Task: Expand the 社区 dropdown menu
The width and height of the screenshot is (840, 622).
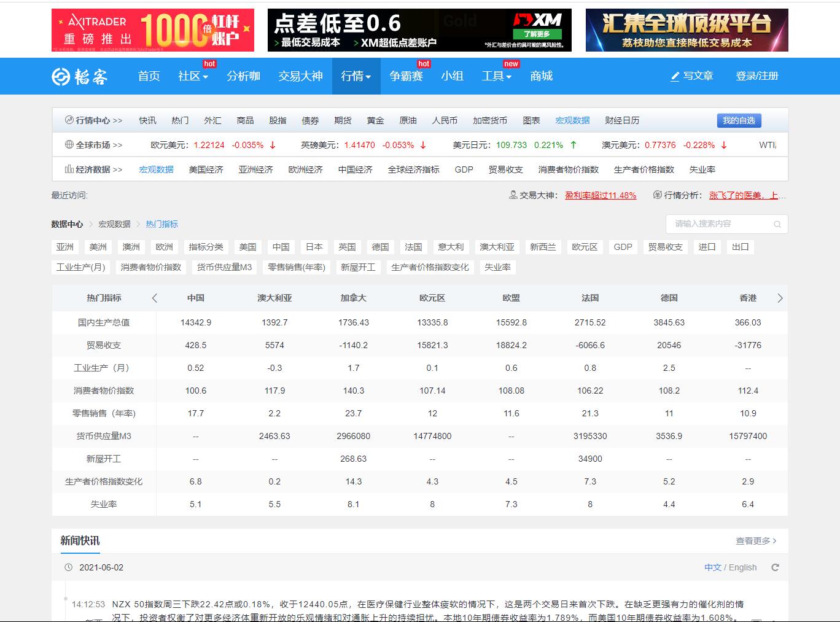Action: [193, 76]
